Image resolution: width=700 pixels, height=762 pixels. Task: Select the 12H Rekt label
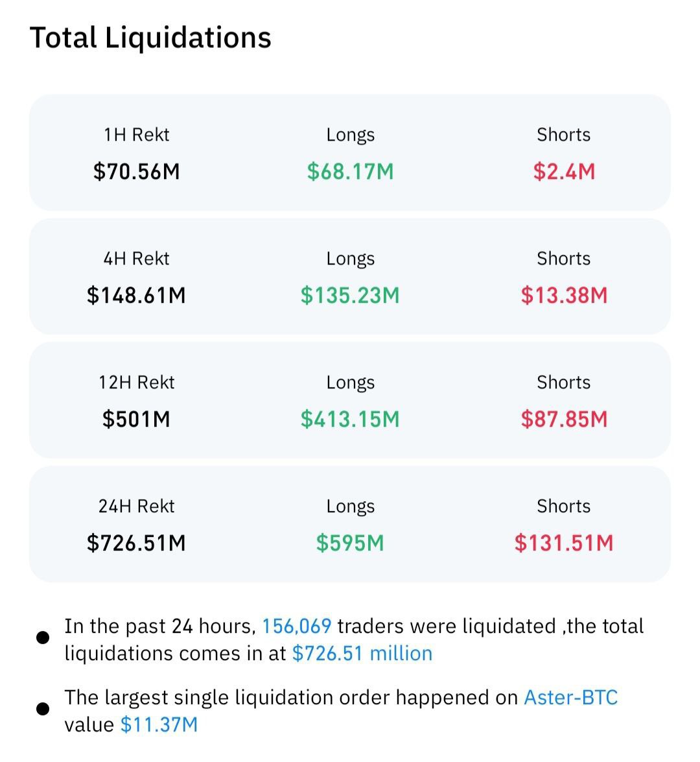(x=136, y=383)
